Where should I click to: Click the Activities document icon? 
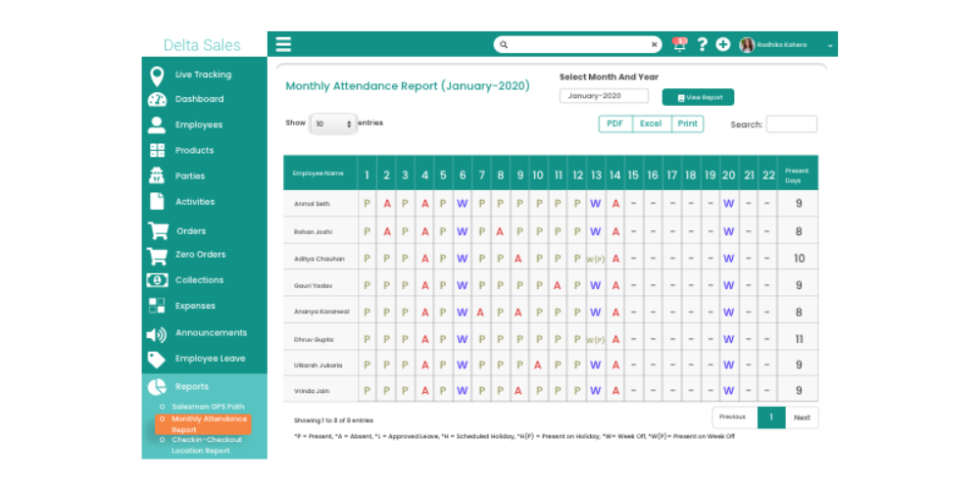pyautogui.click(x=157, y=201)
